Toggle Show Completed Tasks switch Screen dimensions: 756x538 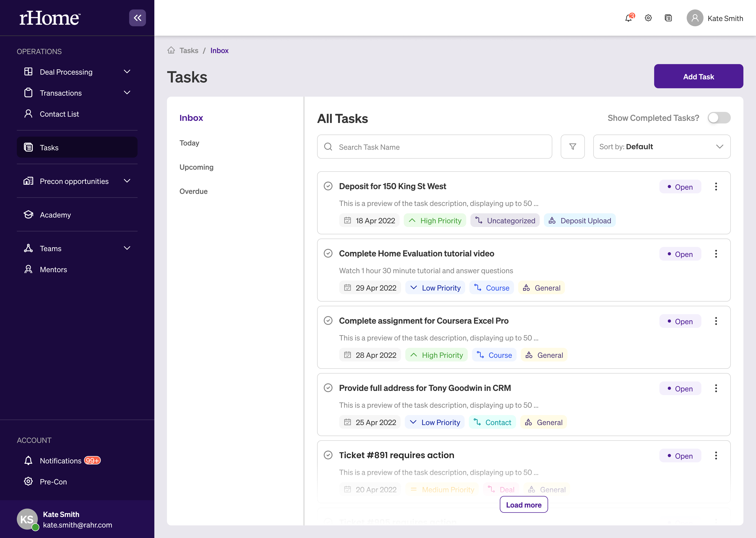click(x=719, y=118)
